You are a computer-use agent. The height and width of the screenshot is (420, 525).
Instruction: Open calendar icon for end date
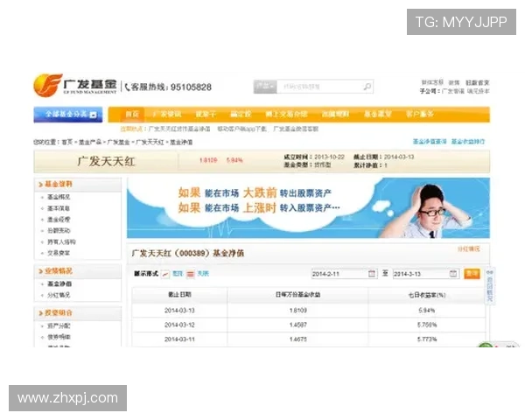click(x=453, y=274)
